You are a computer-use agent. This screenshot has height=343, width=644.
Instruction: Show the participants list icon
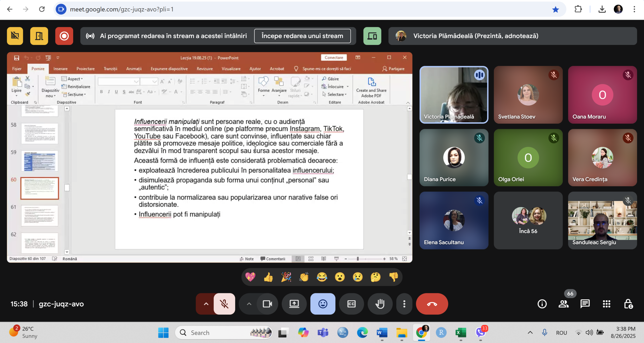pyautogui.click(x=563, y=304)
